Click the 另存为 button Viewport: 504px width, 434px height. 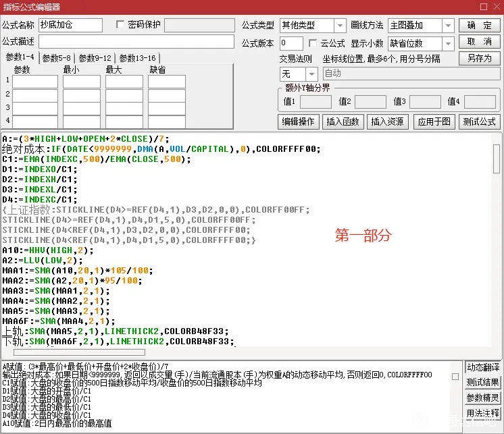pyautogui.click(x=479, y=59)
